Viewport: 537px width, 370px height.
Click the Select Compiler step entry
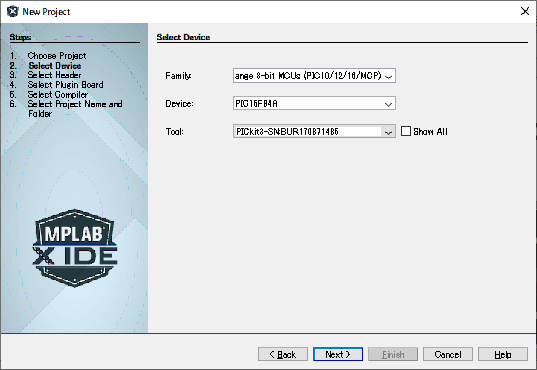tap(58, 94)
